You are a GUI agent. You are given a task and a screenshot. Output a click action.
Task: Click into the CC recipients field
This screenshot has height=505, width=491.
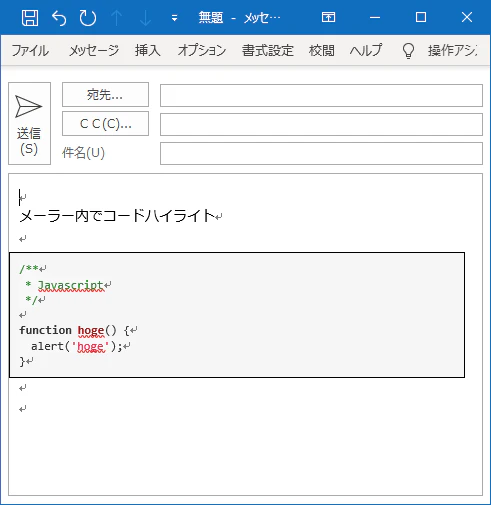coord(321,125)
